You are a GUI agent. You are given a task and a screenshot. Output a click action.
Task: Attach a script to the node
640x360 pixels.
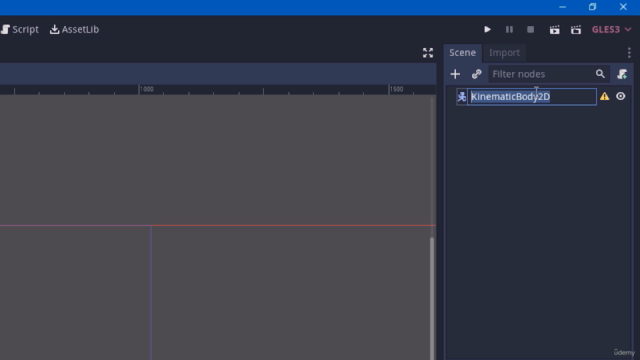[x=622, y=74]
